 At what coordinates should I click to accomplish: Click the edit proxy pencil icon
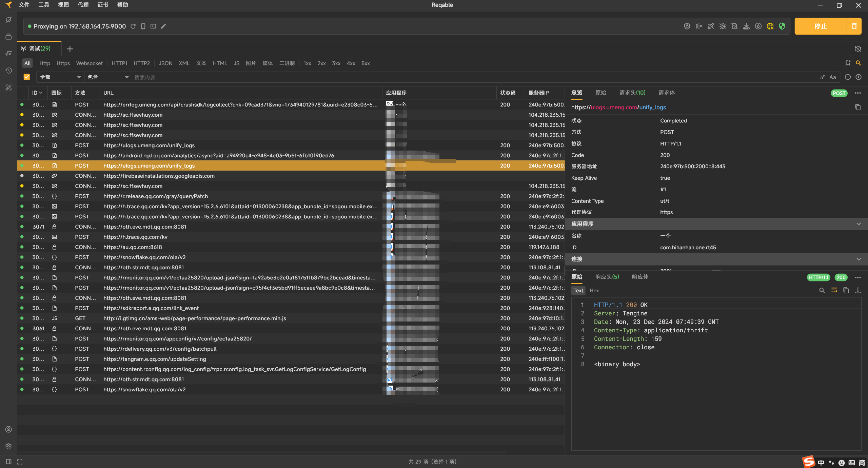pyautogui.click(x=163, y=26)
